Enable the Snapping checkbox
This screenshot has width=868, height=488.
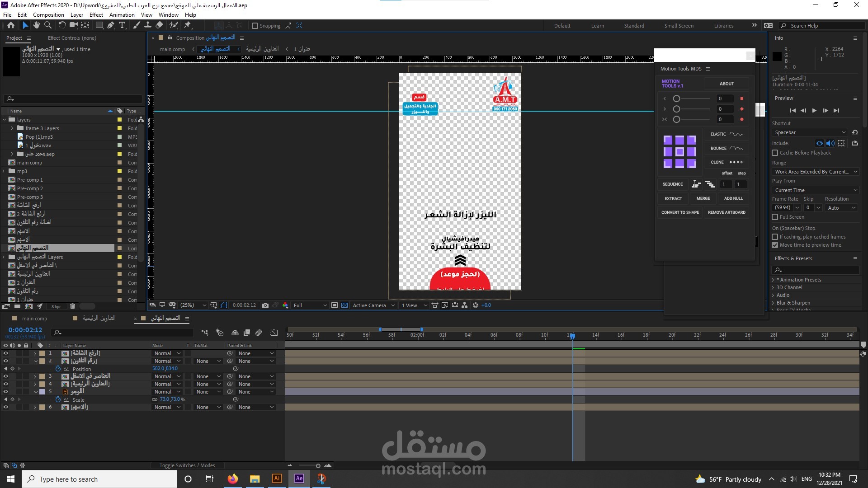coord(255,26)
